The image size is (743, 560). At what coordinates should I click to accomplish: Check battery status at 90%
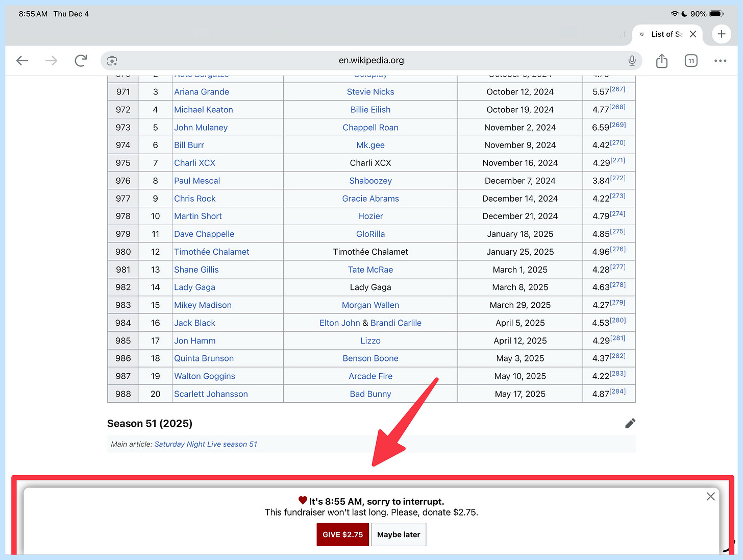point(707,14)
